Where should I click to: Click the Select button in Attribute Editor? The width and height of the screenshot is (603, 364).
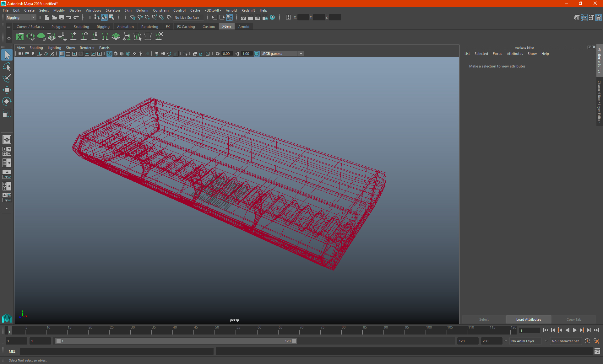pyautogui.click(x=484, y=319)
